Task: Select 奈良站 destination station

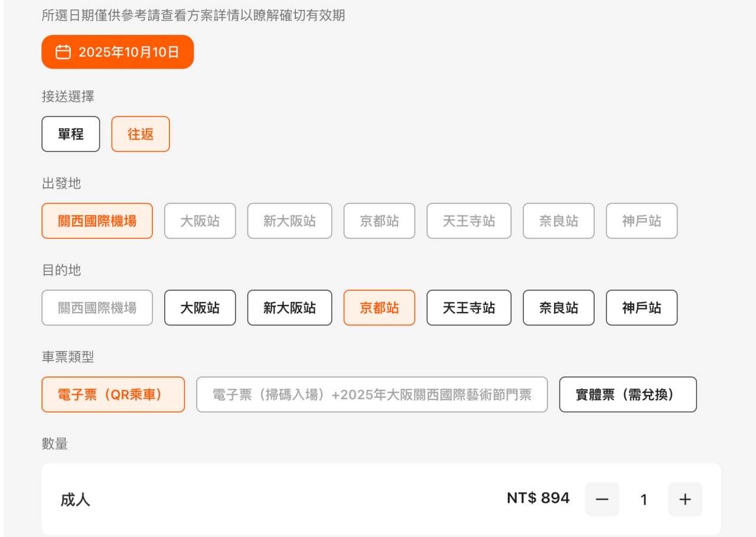Action: [x=558, y=307]
